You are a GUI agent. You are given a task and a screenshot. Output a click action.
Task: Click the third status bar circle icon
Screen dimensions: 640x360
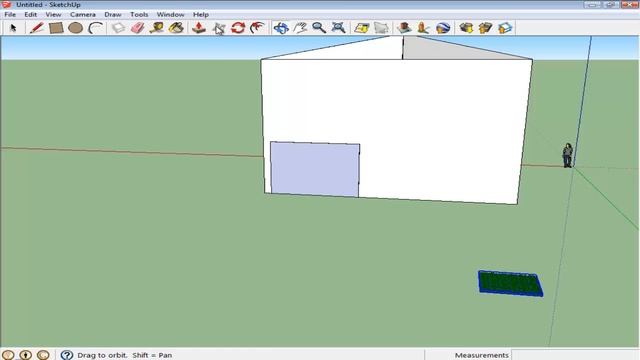pyautogui.click(x=43, y=355)
